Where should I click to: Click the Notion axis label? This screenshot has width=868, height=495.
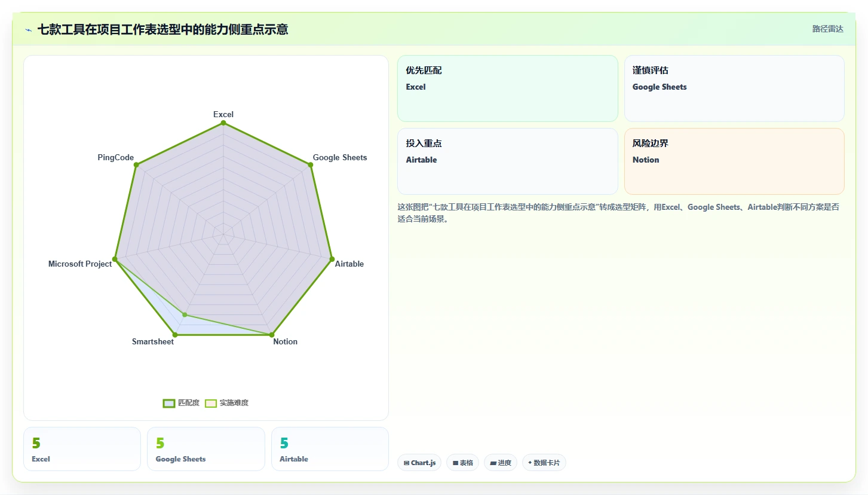coord(285,342)
